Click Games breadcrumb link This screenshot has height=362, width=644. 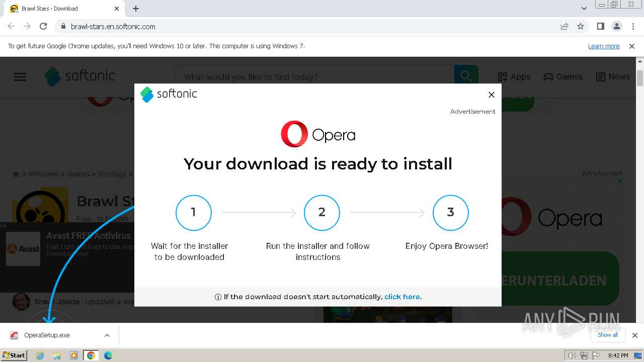pyautogui.click(x=78, y=174)
